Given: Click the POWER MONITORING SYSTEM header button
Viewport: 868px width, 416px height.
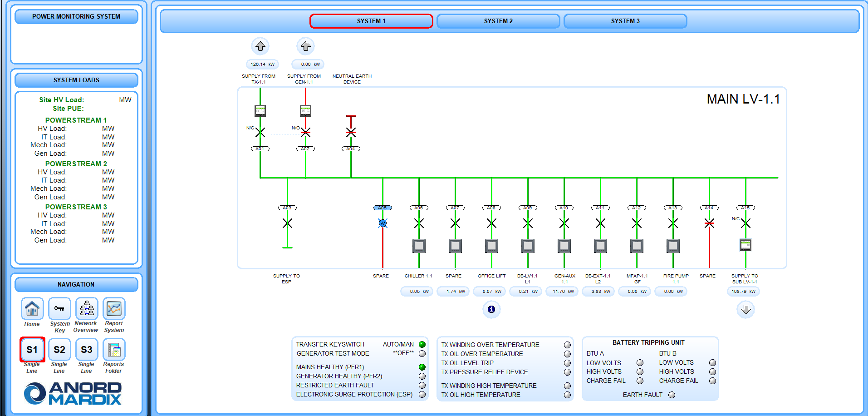Looking at the screenshot, I should [x=76, y=17].
